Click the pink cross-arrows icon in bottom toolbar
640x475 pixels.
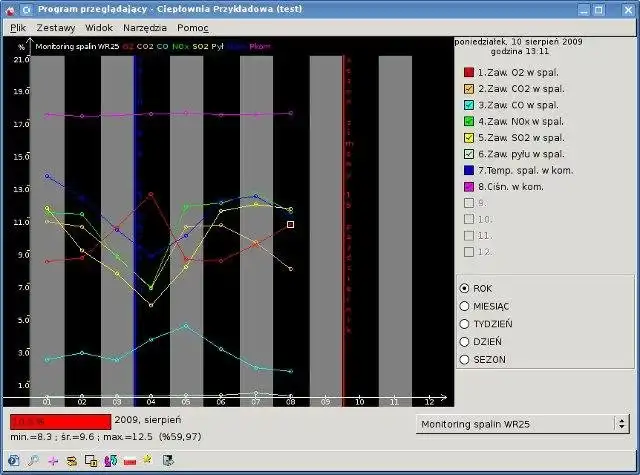pos(53,461)
